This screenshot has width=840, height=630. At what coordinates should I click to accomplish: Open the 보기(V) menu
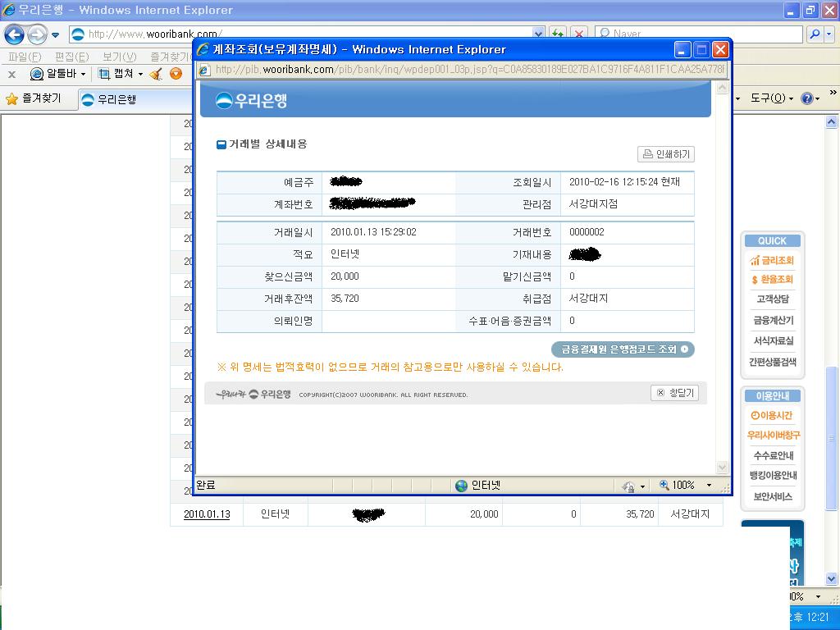pyautogui.click(x=119, y=57)
